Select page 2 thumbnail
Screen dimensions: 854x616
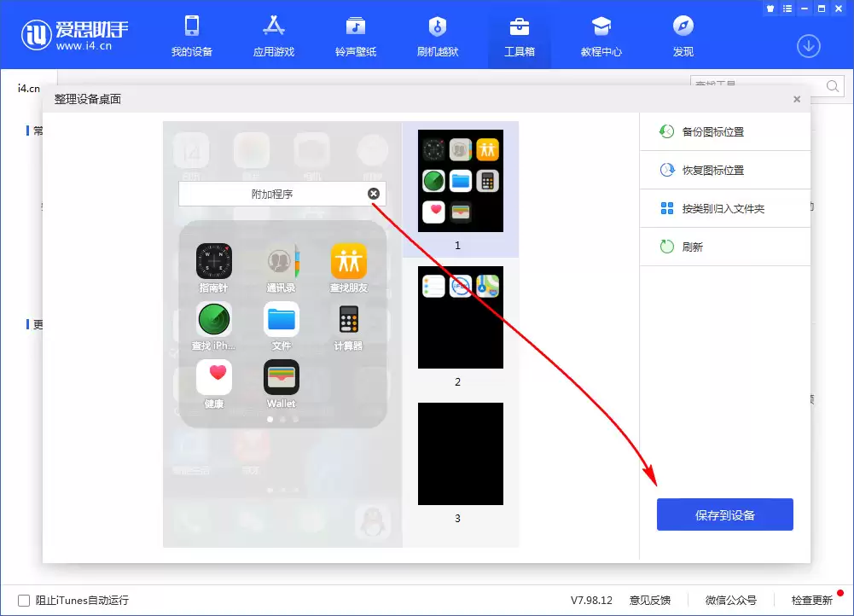coord(460,317)
